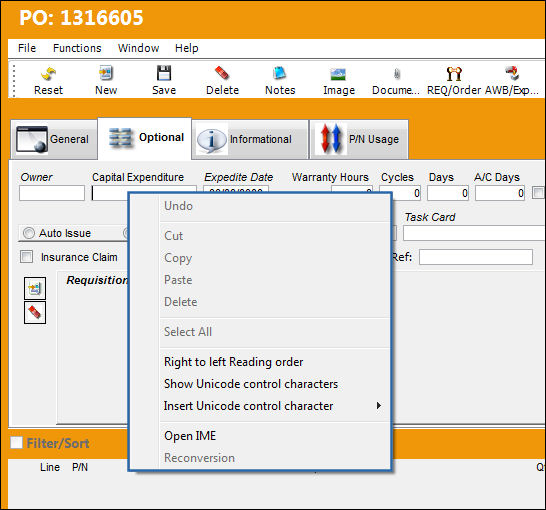Screen dimensions: 546x510
Task: Click the Requisition header text
Action: 98,280
